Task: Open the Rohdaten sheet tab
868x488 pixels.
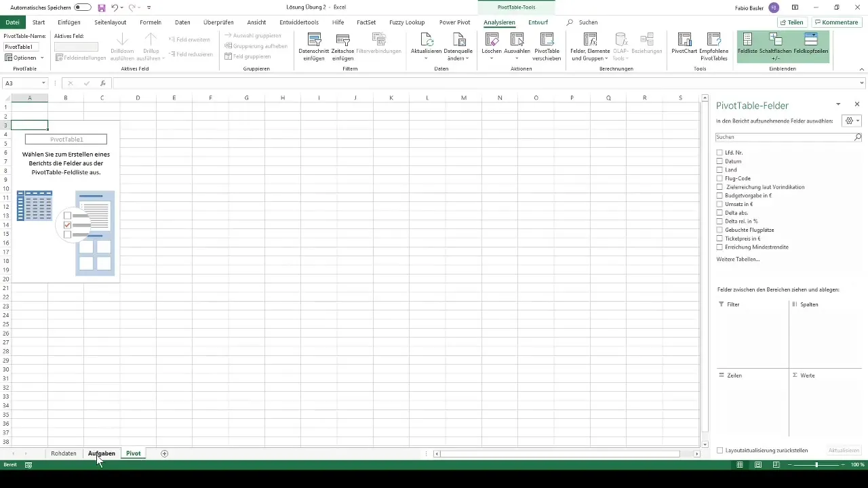Action: [64, 453]
